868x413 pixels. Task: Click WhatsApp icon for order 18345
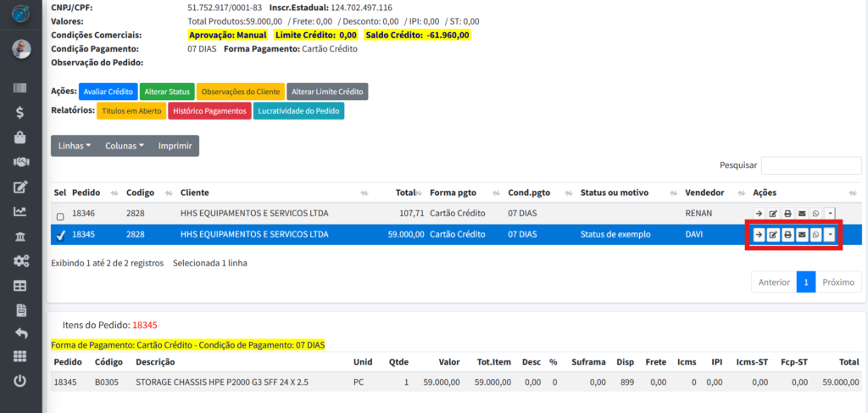(815, 235)
